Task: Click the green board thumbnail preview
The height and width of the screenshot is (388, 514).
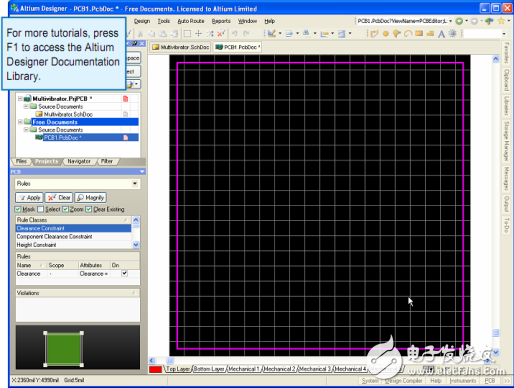Action: click(64, 349)
